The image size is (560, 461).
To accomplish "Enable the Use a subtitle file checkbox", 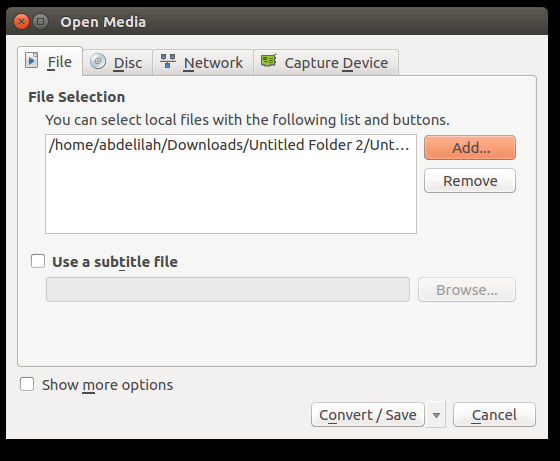I will (38, 261).
